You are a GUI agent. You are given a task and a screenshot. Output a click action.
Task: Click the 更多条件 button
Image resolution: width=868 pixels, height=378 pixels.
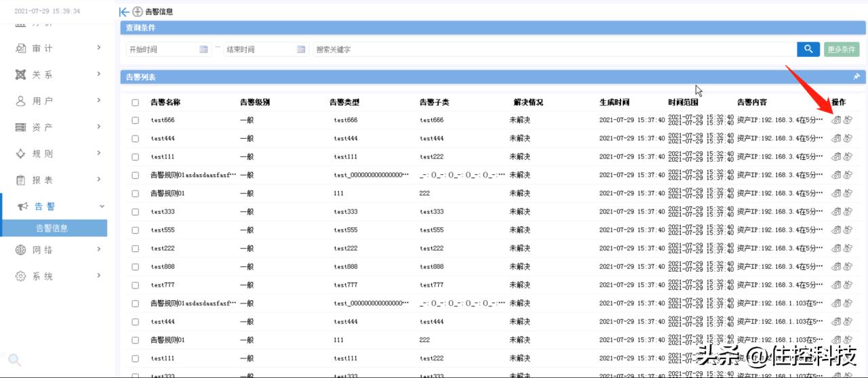click(x=842, y=49)
